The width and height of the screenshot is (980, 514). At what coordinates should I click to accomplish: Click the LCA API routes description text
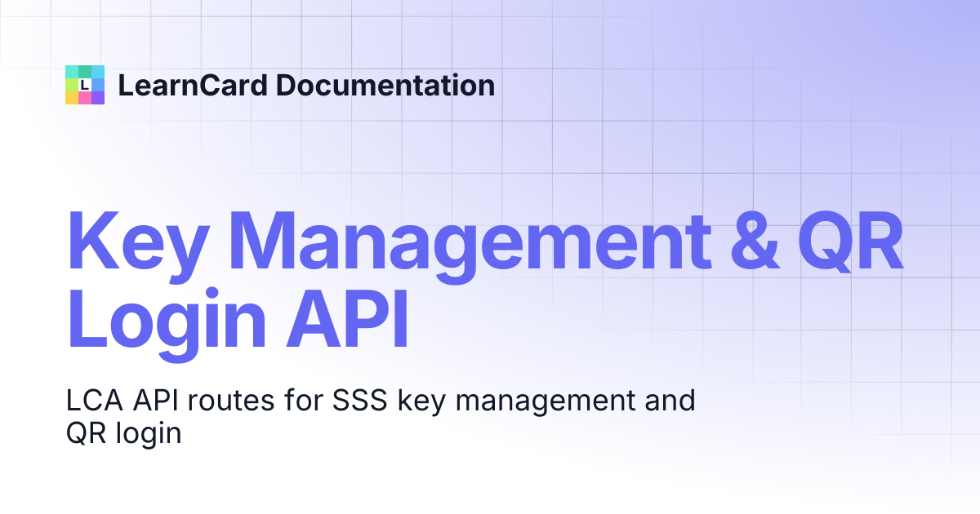pyautogui.click(x=380, y=417)
